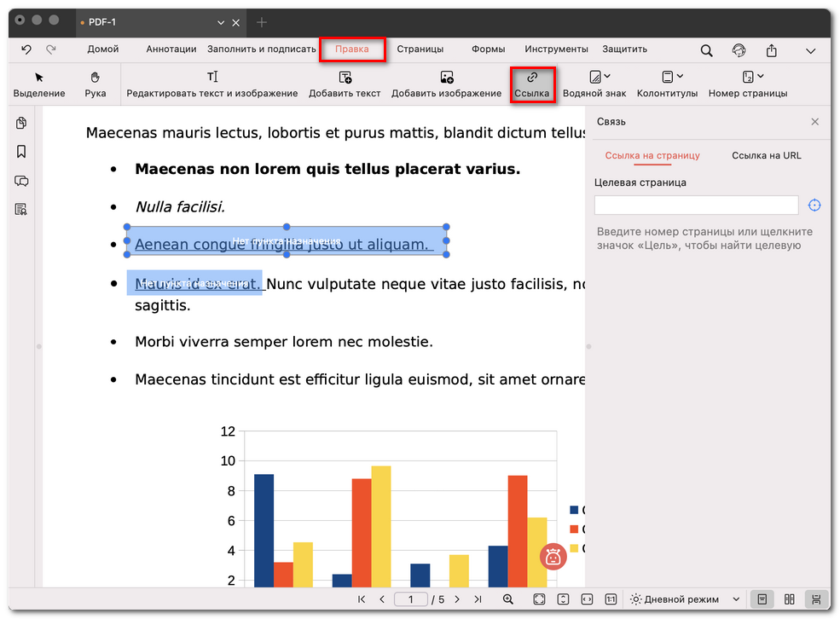Open the Аннотации menu tab
This screenshot has height=619, width=840.
tap(171, 49)
